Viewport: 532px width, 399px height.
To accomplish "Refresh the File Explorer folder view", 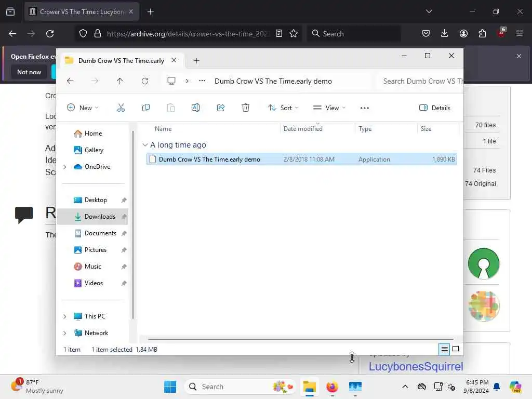I will tap(145, 81).
